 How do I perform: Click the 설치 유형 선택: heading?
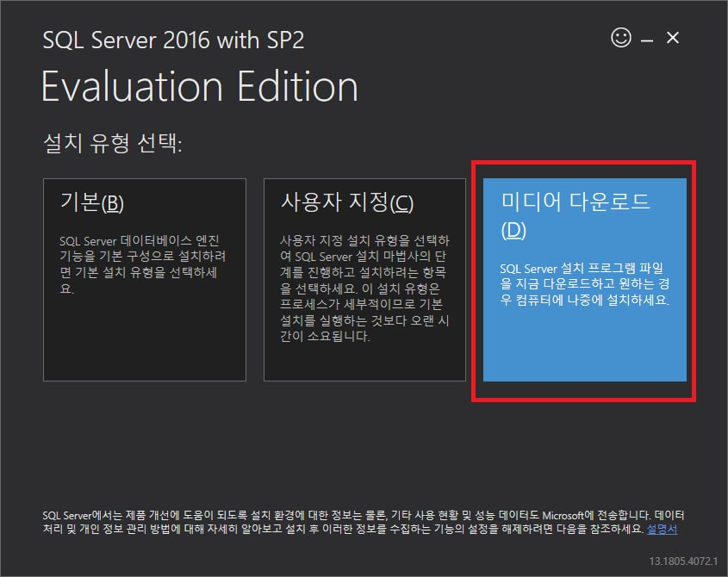[x=112, y=142]
